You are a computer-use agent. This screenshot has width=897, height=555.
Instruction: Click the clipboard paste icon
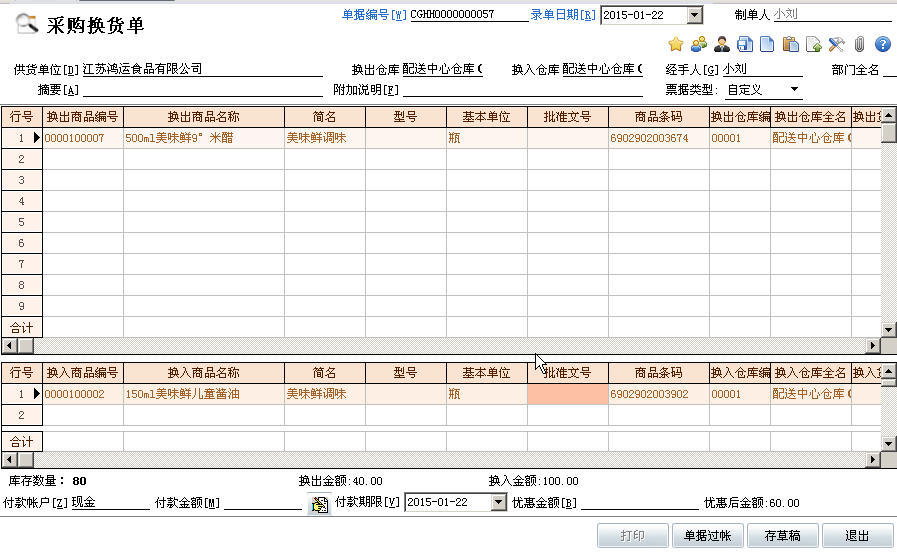point(790,44)
